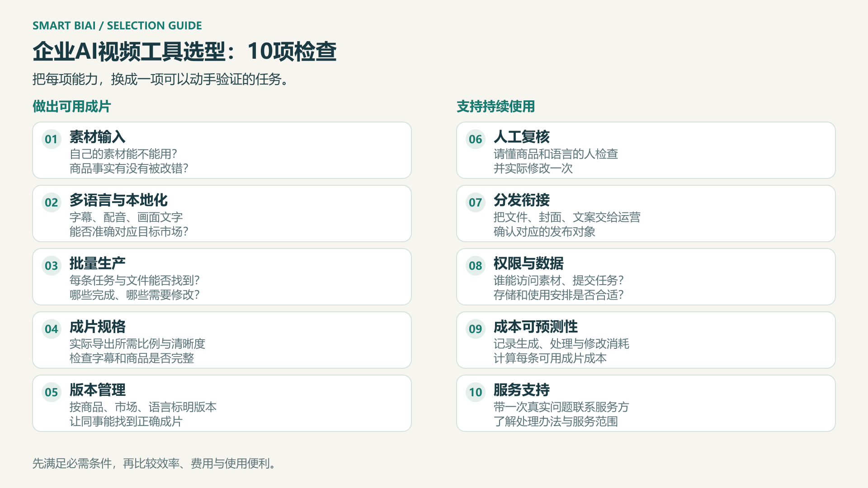This screenshot has width=868, height=488.
Task: Click the section heading "支持持续使用"
Action: [x=495, y=107]
